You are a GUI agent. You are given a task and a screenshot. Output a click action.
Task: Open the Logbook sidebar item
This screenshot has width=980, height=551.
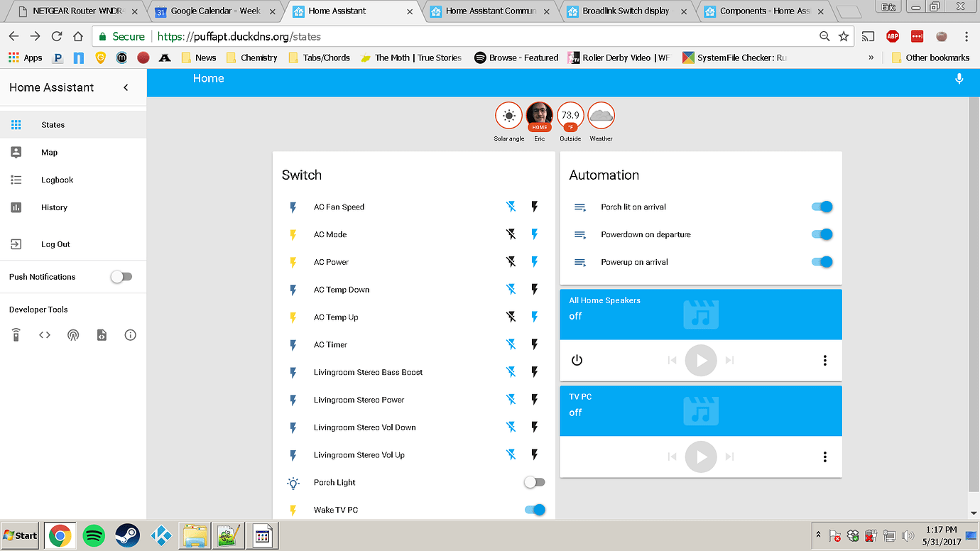point(73,180)
